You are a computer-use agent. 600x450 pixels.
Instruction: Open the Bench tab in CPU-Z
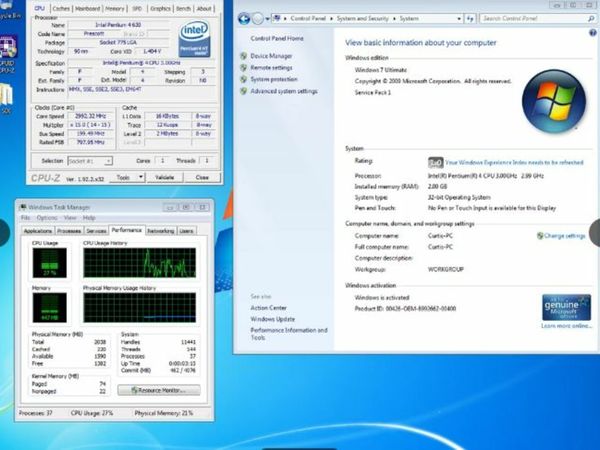pos(183,8)
